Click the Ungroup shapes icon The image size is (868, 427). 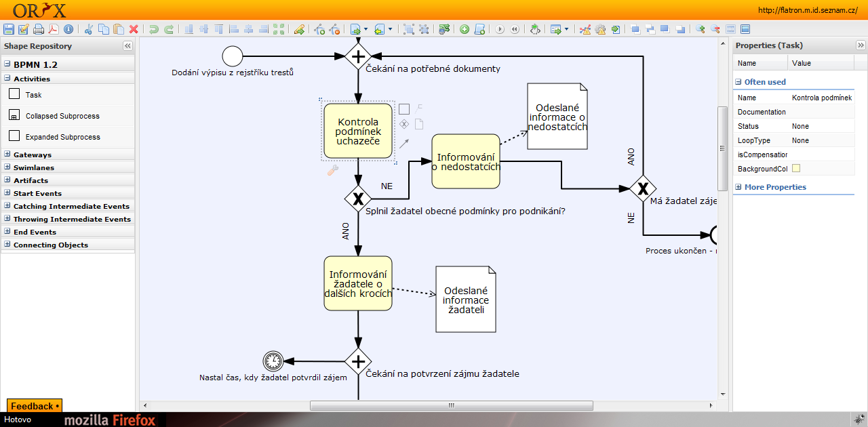[x=424, y=29]
